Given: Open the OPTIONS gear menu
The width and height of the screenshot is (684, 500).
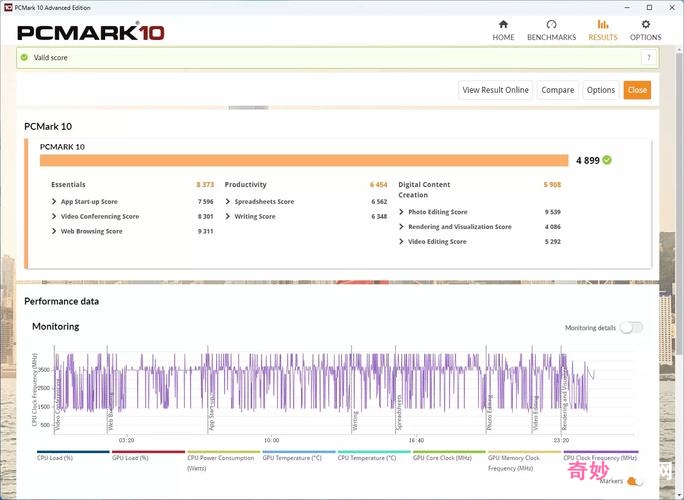Looking at the screenshot, I should [645, 30].
